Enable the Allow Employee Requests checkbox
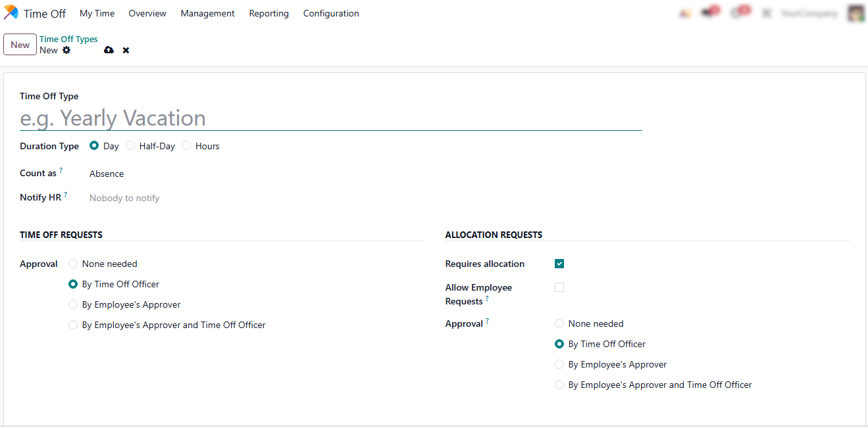 559,287
